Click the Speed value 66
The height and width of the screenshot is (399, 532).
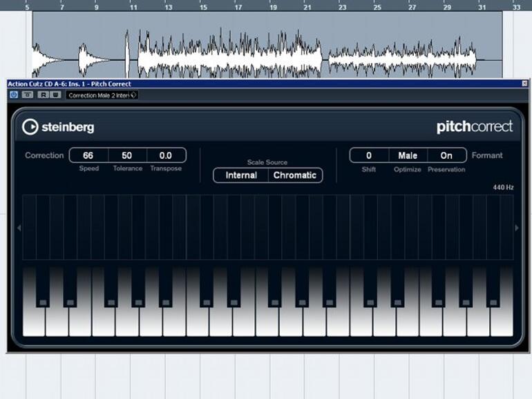point(88,155)
